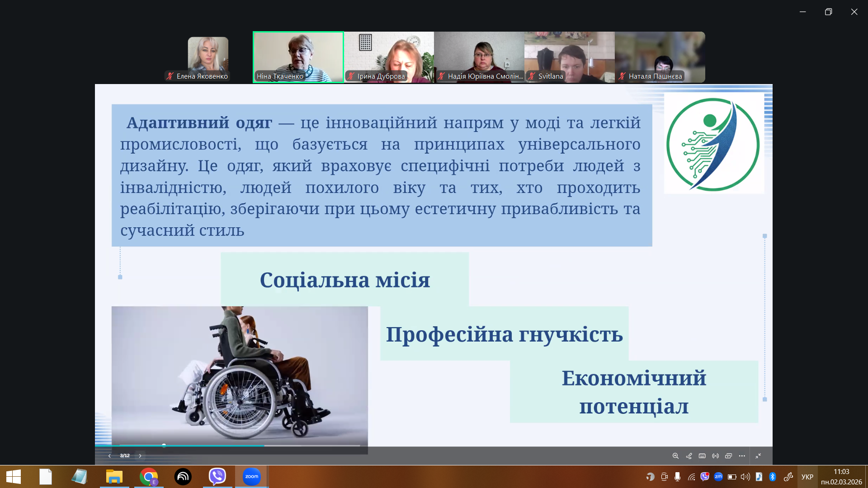Click the 3/12 slide counter

tap(125, 456)
